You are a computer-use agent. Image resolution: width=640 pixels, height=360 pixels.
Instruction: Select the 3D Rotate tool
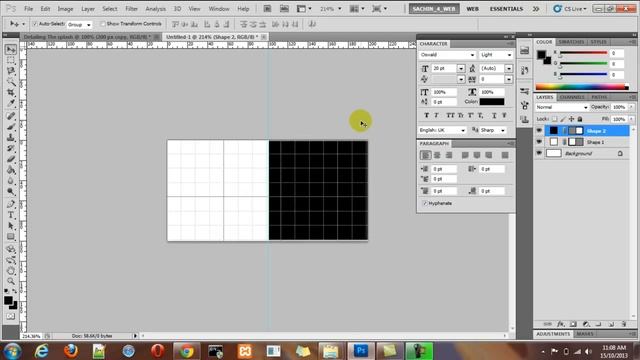tap(11, 249)
